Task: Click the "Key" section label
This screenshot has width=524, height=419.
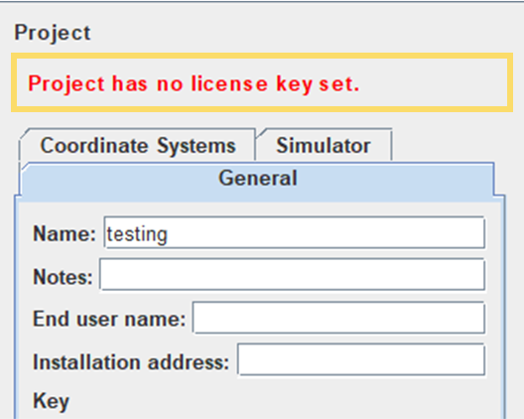Action: tap(51, 401)
